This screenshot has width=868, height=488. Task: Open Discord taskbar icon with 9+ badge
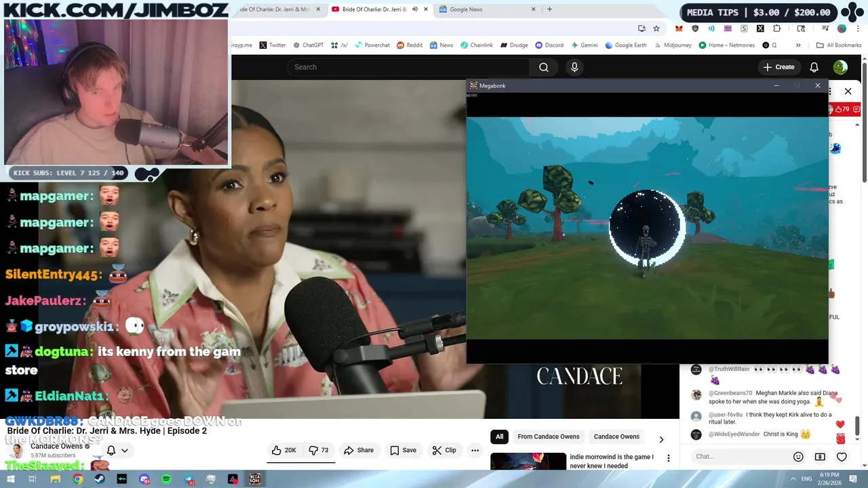click(x=144, y=479)
